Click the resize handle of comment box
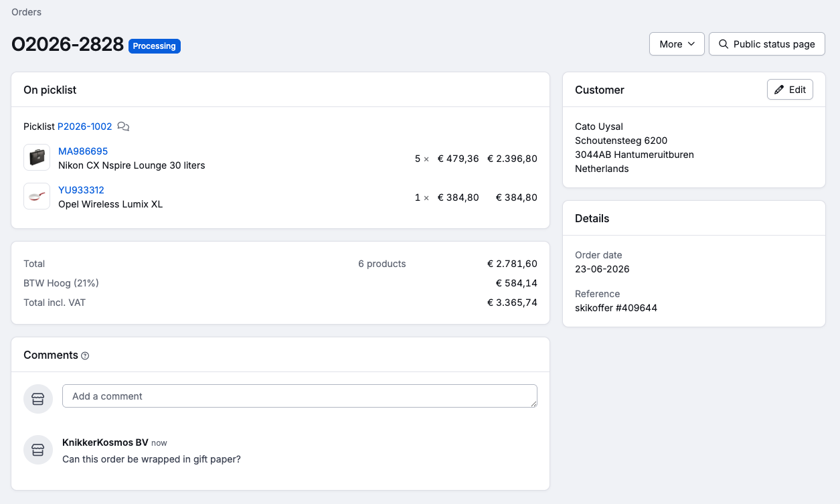840x504 pixels. click(533, 404)
